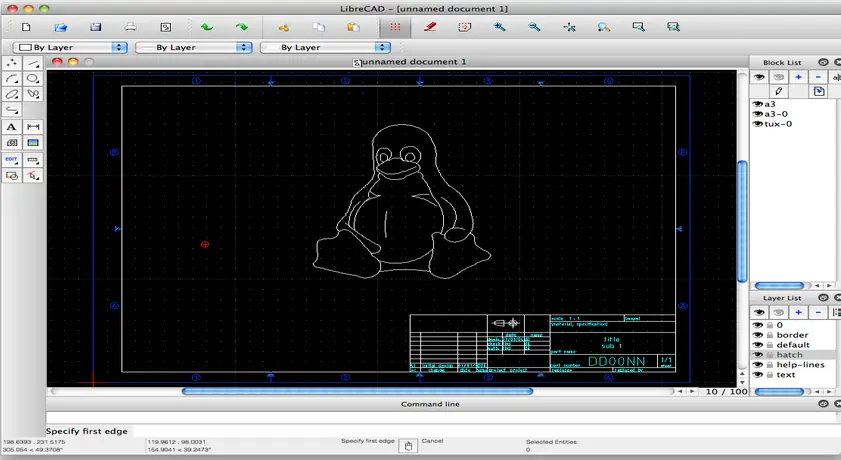Print the drawing using the printer icon
Image resolution: width=841 pixels, height=460 pixels.
pyautogui.click(x=130, y=27)
